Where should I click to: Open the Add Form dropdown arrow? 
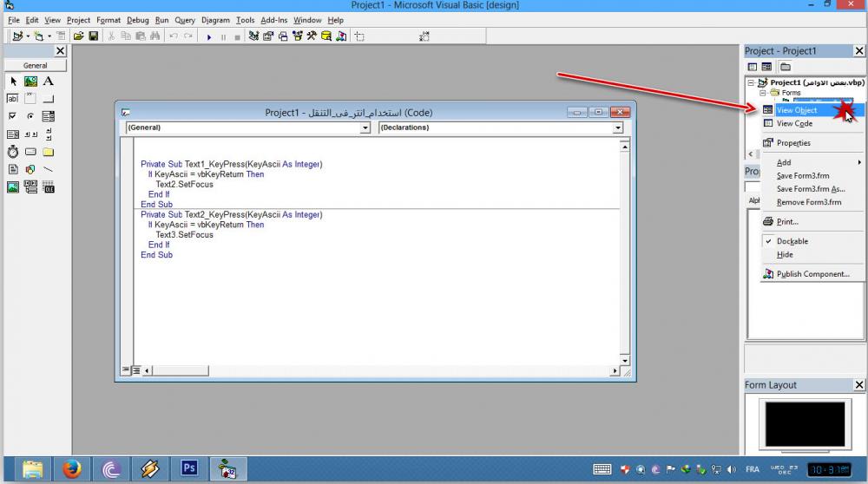(x=49, y=36)
